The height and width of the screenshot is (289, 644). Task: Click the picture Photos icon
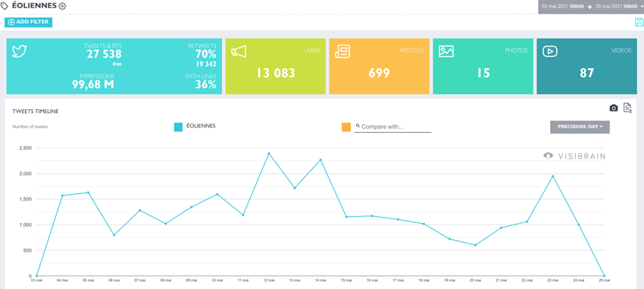point(446,52)
